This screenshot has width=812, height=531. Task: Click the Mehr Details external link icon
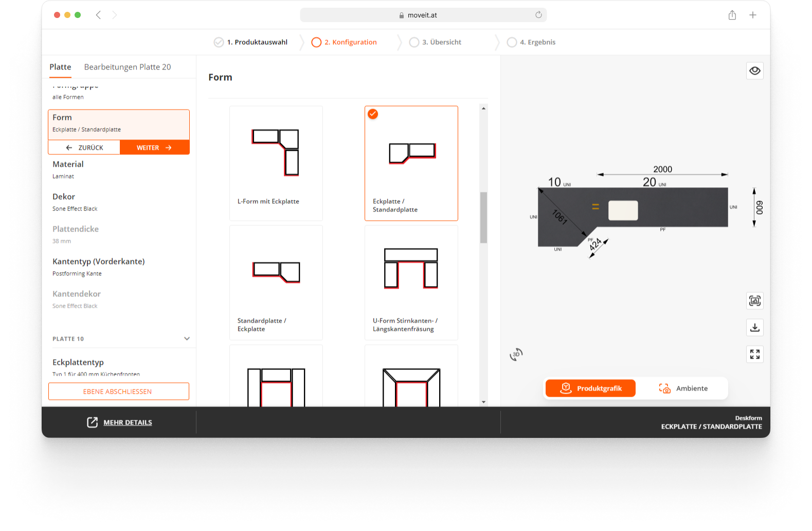pos(92,422)
